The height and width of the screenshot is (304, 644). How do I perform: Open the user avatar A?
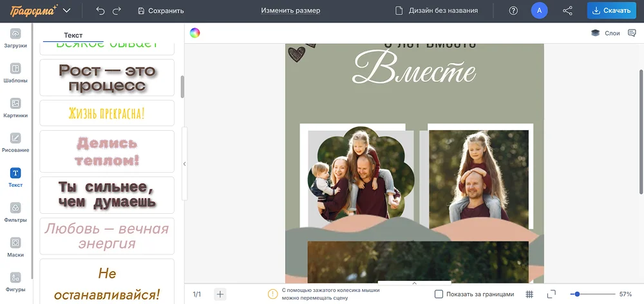(539, 11)
